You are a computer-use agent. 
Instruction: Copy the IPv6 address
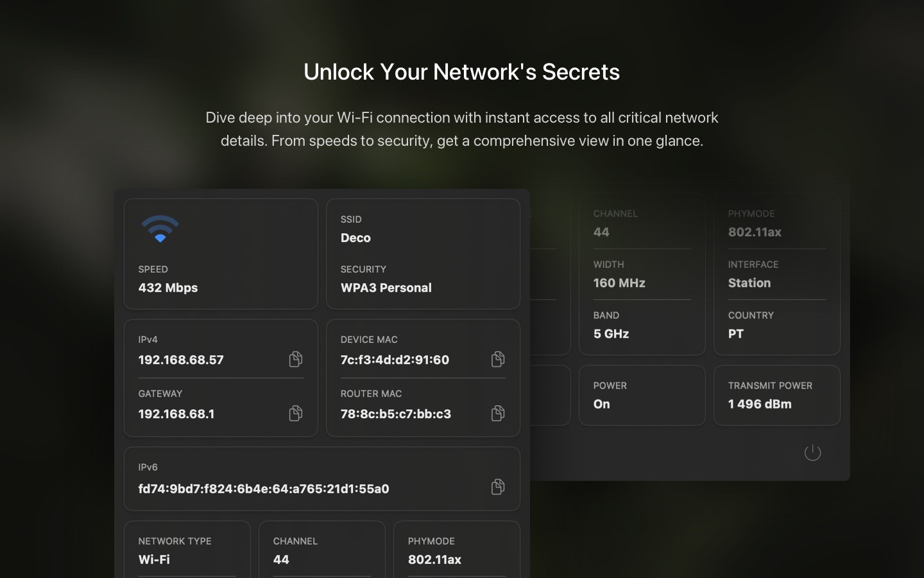pos(498,487)
